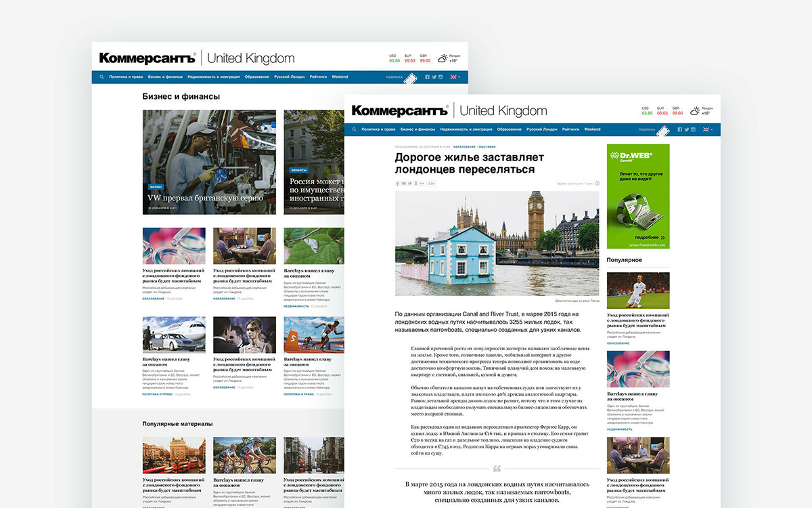Open 'Образование' in the back page menu
This screenshot has width=812, height=508.
click(x=257, y=77)
